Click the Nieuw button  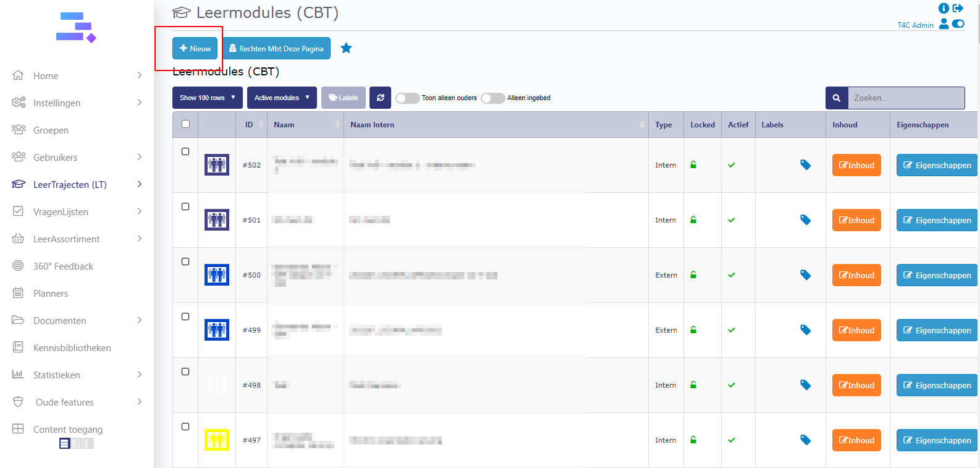pos(195,48)
